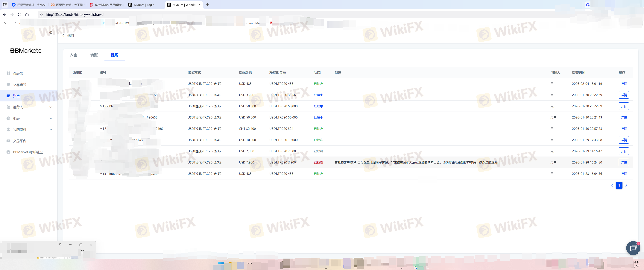The width and height of the screenshot is (644, 270).
Task: Expand the 推荐人 sidebar submenu
Action: tap(51, 107)
